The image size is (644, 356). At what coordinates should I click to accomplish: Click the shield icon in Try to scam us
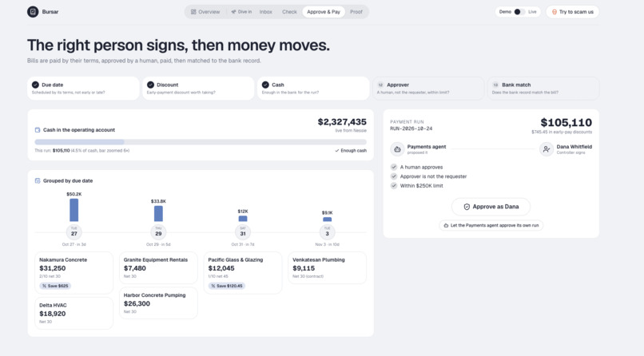point(555,12)
